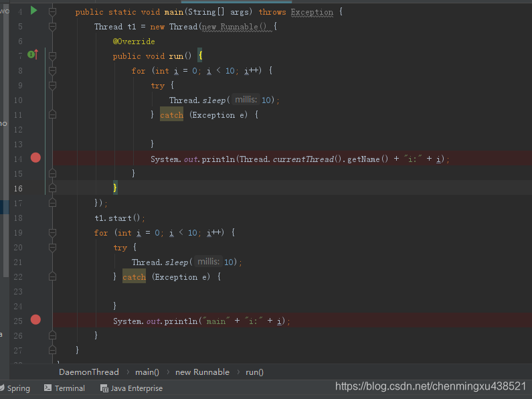Image resolution: width=532 pixels, height=399 pixels.
Task: Click the closing brace on line 16
Action: click(115, 187)
